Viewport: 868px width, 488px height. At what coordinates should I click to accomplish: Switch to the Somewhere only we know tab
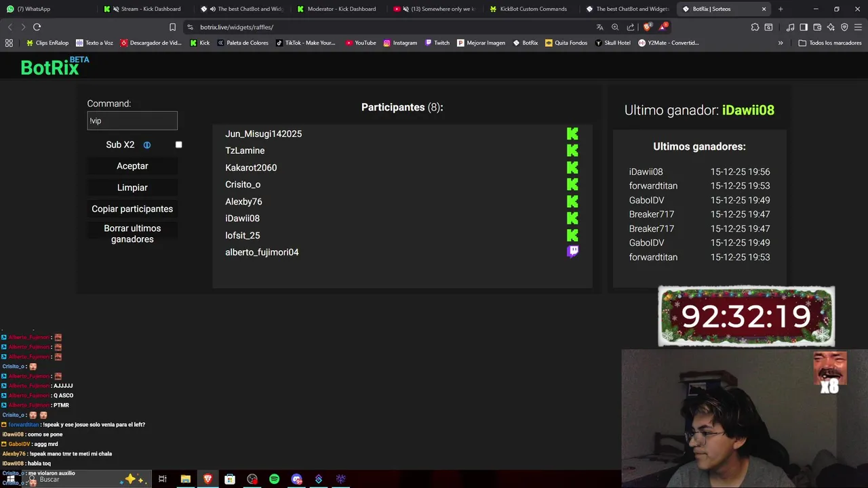[435, 9]
